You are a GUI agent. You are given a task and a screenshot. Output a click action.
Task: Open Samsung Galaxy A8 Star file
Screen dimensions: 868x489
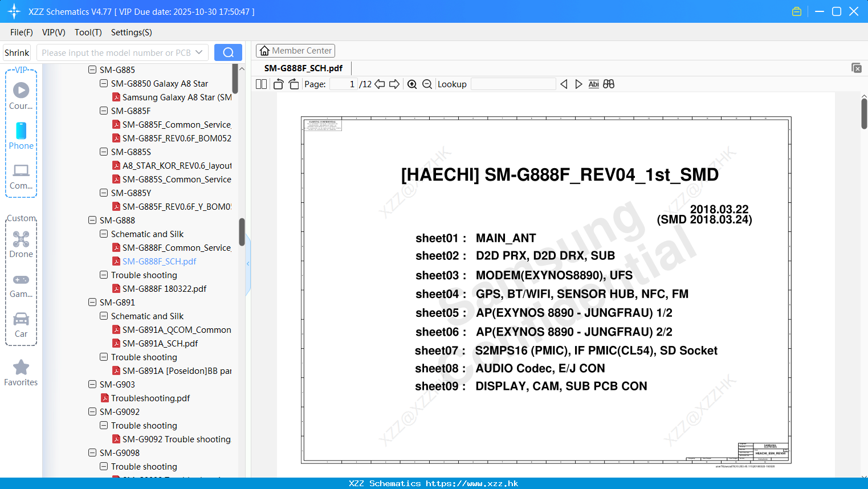(x=177, y=97)
